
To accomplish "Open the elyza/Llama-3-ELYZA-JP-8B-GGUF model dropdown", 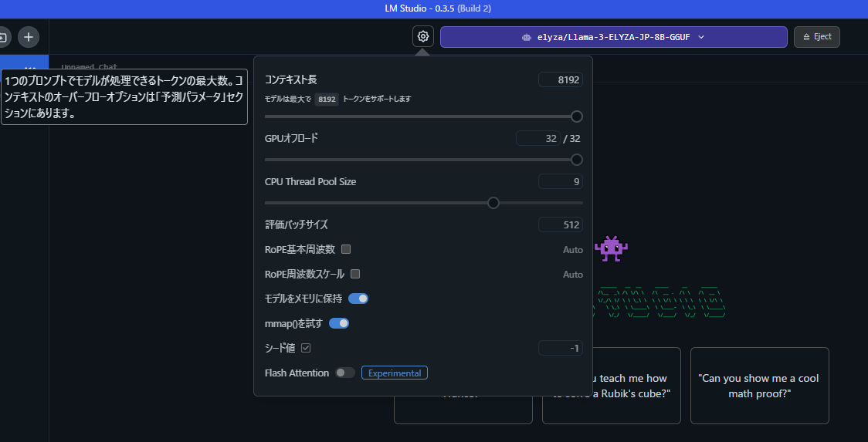I will (613, 37).
